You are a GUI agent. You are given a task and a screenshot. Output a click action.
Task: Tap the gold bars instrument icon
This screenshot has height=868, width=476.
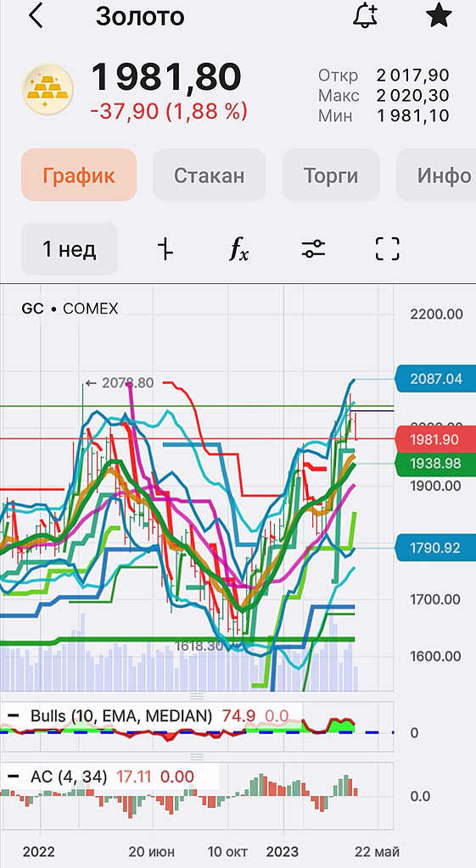pyautogui.click(x=48, y=90)
